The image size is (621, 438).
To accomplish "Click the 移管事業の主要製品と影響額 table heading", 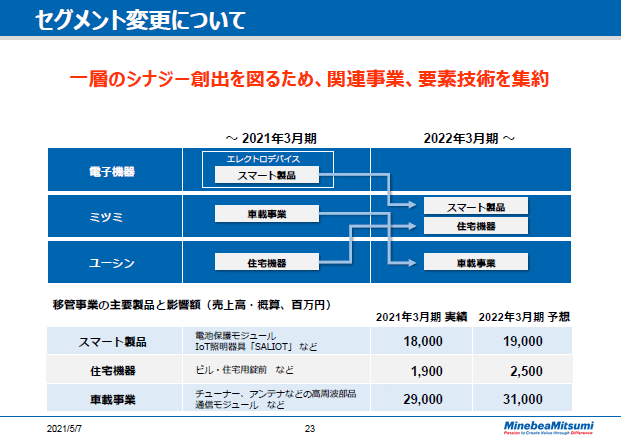I will [190, 303].
